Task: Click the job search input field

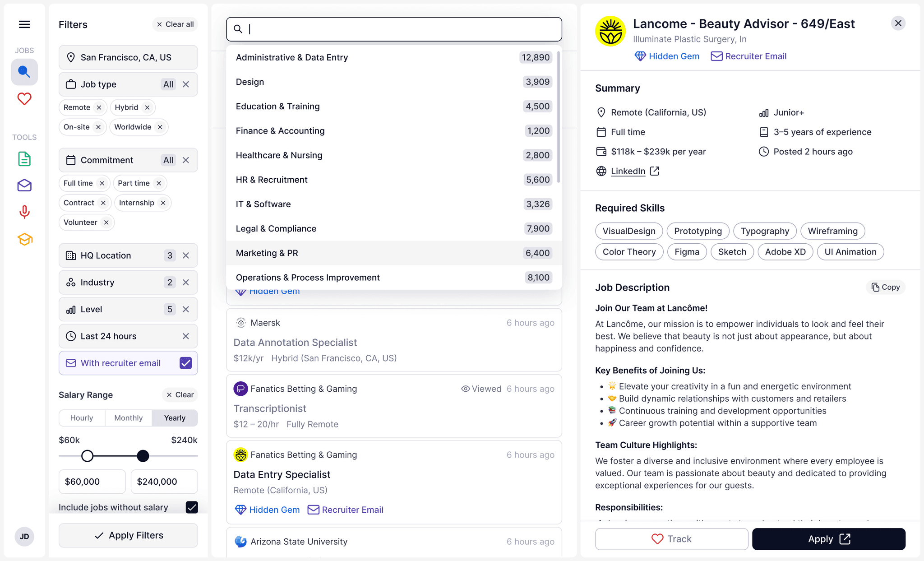Action: (x=393, y=29)
